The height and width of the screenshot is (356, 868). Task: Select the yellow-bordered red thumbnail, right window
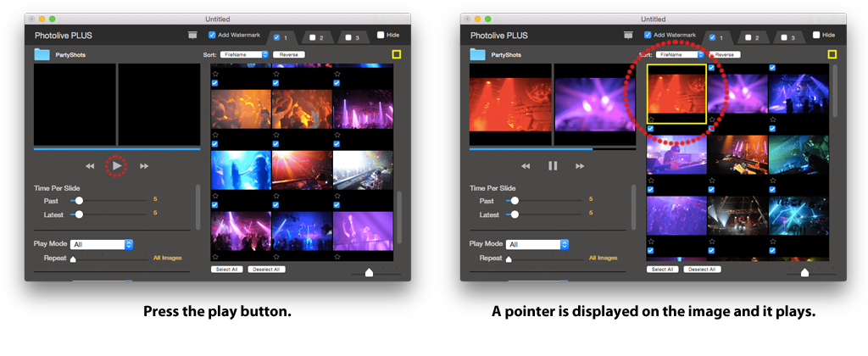[x=676, y=94]
